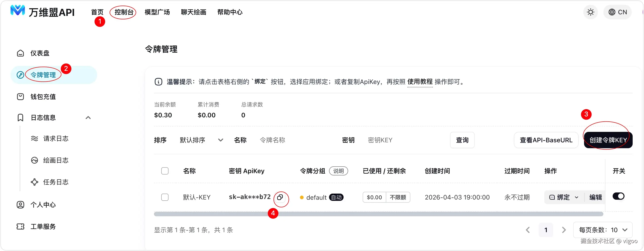This screenshot has width=644, height=251.
Task: Open 绘画日志 drawing logs
Action: tap(55, 160)
